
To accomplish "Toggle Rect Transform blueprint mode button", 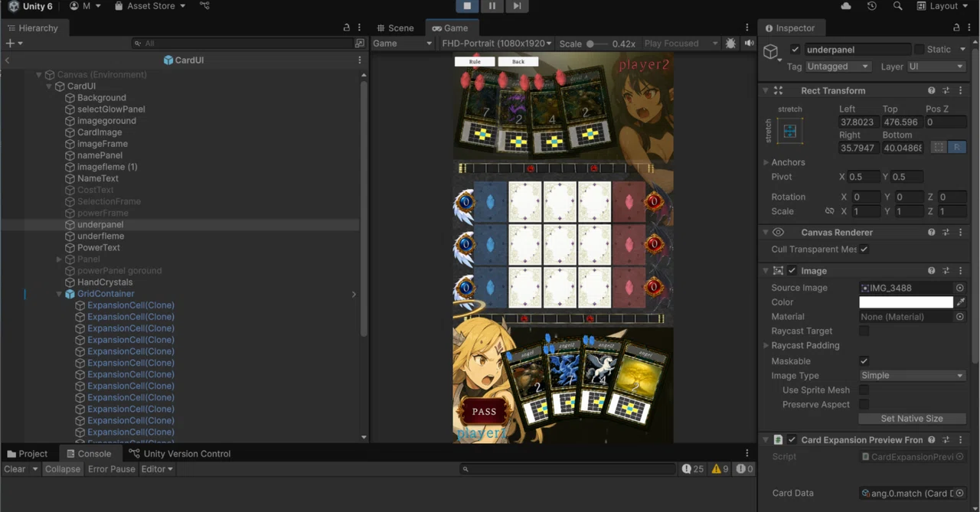I will [939, 147].
